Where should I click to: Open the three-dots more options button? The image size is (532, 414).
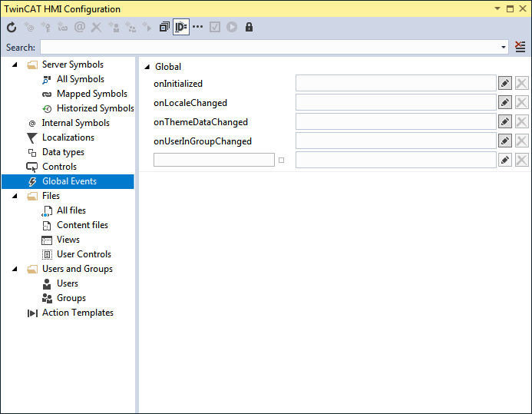pyautogui.click(x=197, y=26)
